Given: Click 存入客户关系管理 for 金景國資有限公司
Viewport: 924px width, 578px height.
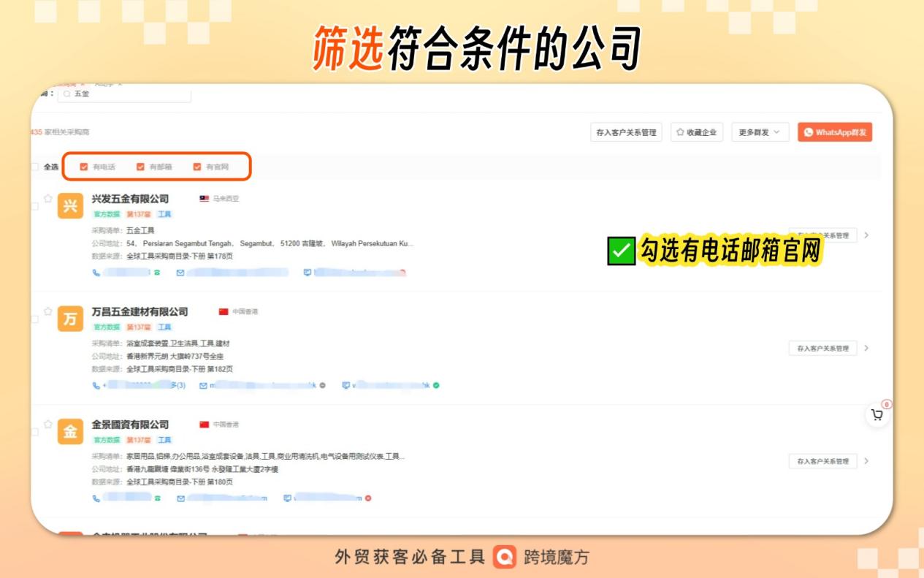Looking at the screenshot, I should coord(822,461).
